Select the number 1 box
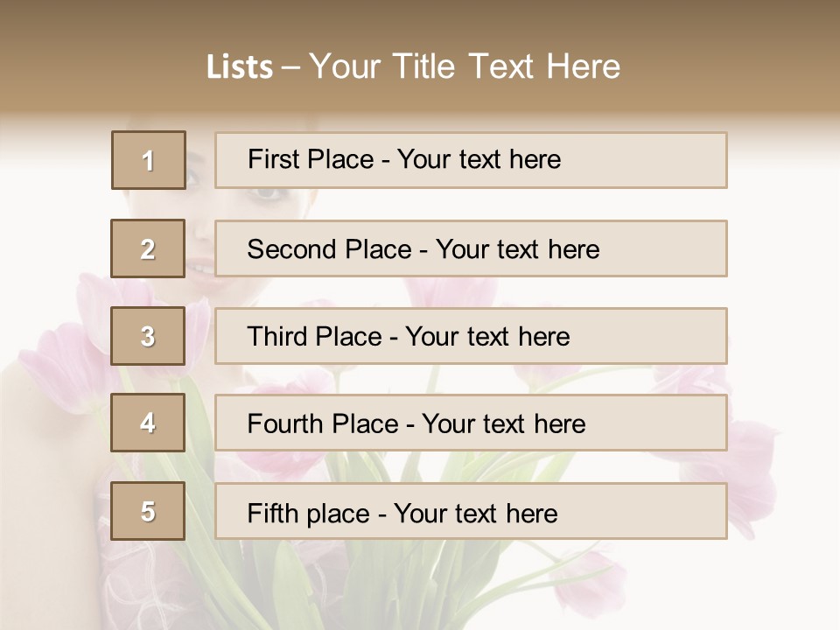 coord(149,160)
